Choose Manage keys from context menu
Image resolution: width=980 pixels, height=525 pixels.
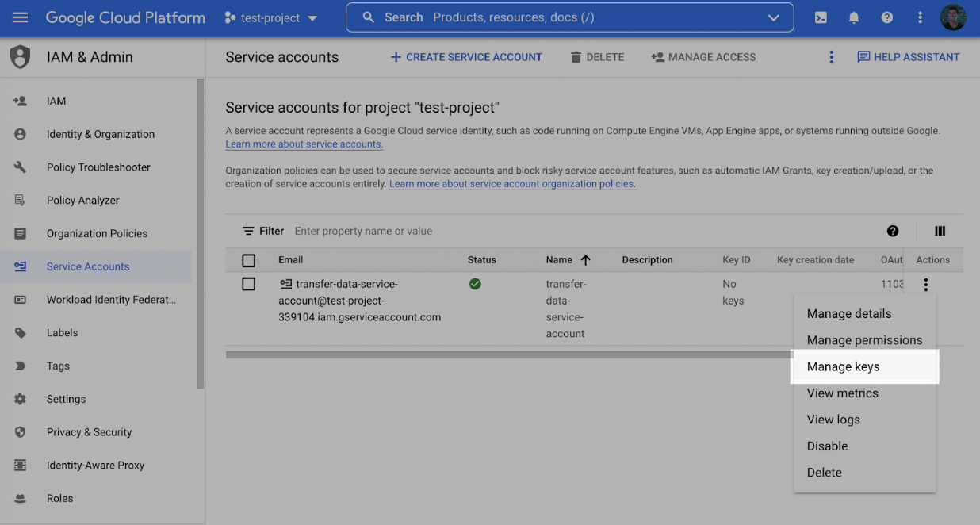[865, 366]
